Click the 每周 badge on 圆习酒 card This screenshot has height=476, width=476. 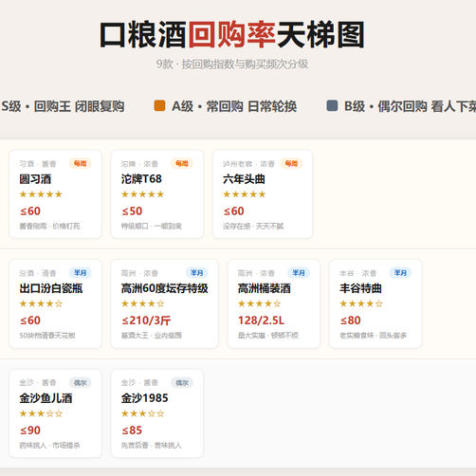tap(81, 163)
